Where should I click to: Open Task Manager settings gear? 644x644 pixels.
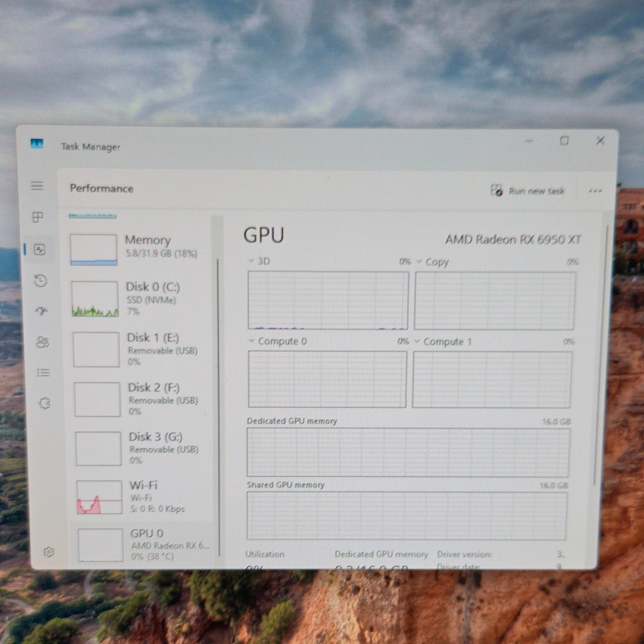[49, 552]
